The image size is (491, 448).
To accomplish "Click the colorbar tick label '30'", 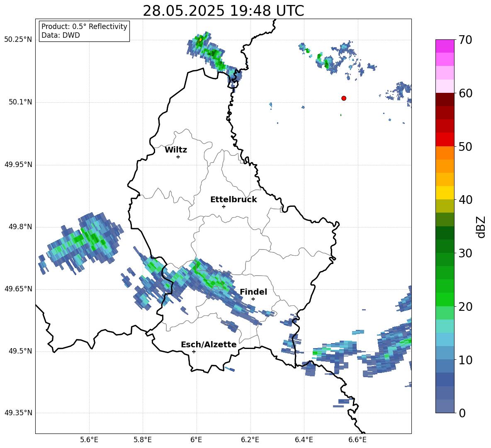I will (x=465, y=253).
